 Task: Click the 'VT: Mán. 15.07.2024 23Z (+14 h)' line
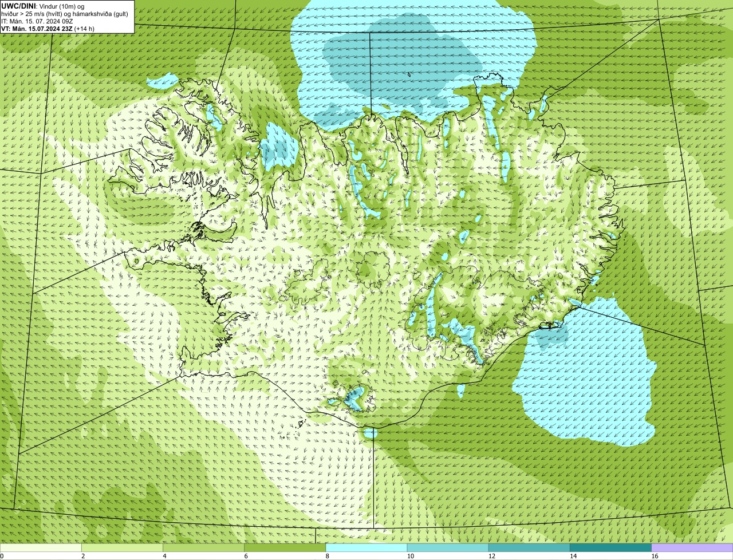pos(48,28)
